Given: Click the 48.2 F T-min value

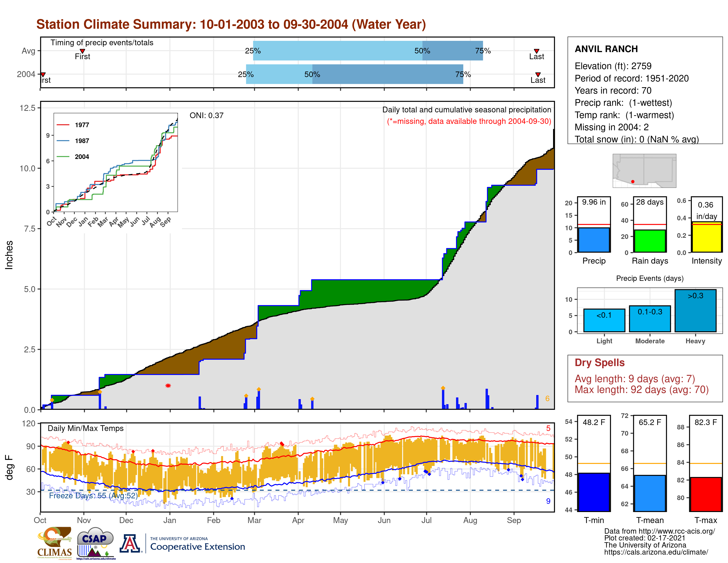Looking at the screenshot, I should click(x=594, y=422).
